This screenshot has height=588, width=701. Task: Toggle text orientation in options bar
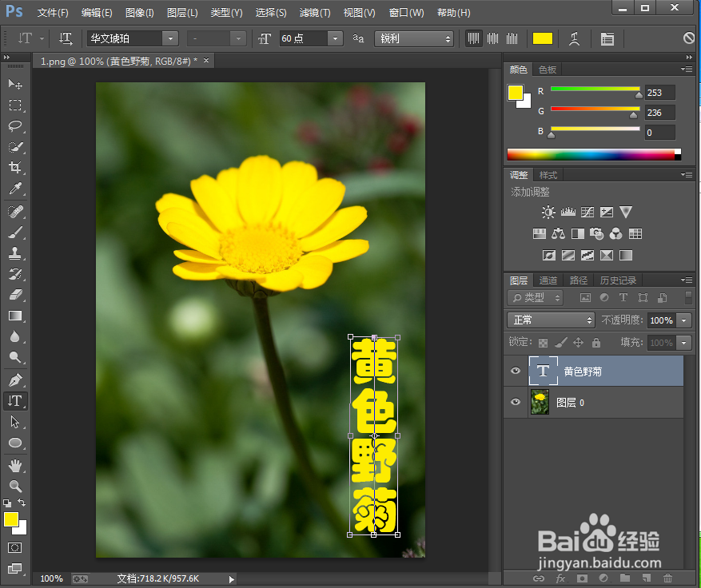pyautogui.click(x=66, y=39)
